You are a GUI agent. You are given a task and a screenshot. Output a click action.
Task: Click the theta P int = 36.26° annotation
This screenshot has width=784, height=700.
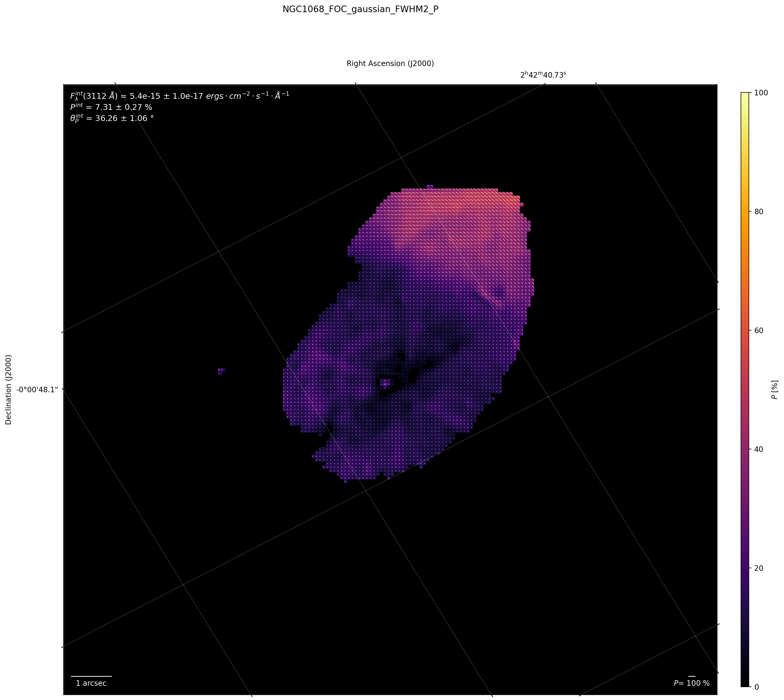point(111,118)
